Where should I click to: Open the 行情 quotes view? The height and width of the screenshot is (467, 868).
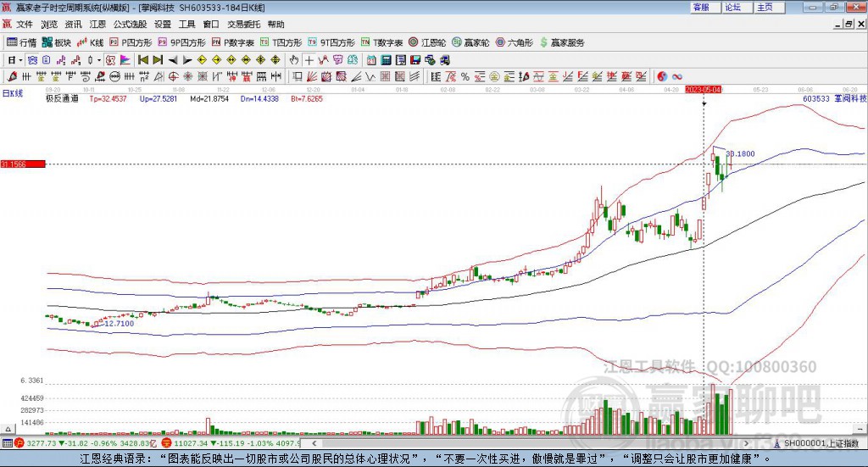[x=21, y=42]
